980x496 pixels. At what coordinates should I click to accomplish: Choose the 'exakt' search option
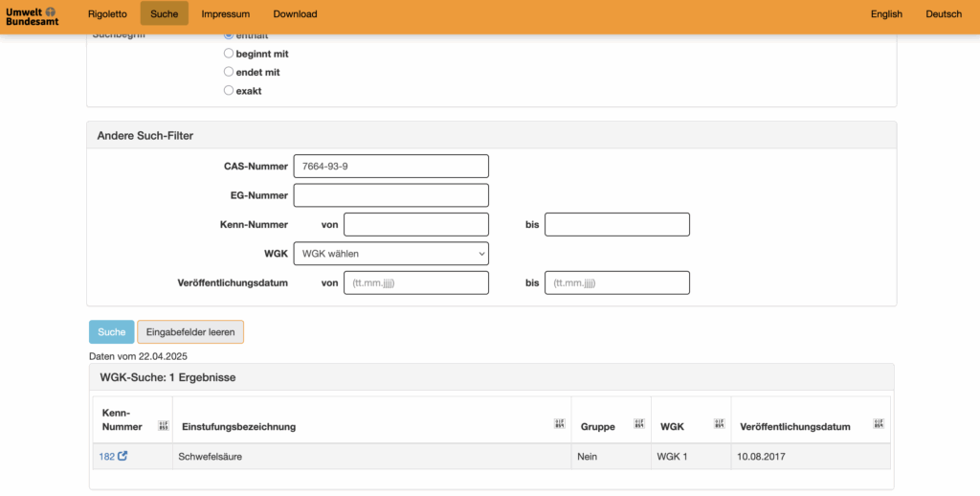point(229,91)
